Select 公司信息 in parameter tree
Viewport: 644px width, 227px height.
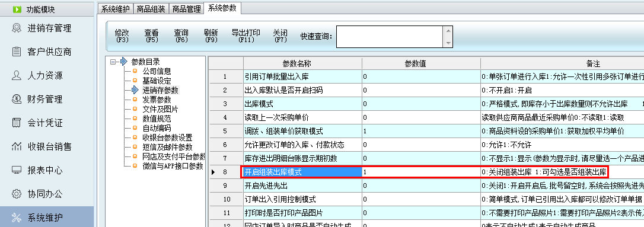(157, 72)
